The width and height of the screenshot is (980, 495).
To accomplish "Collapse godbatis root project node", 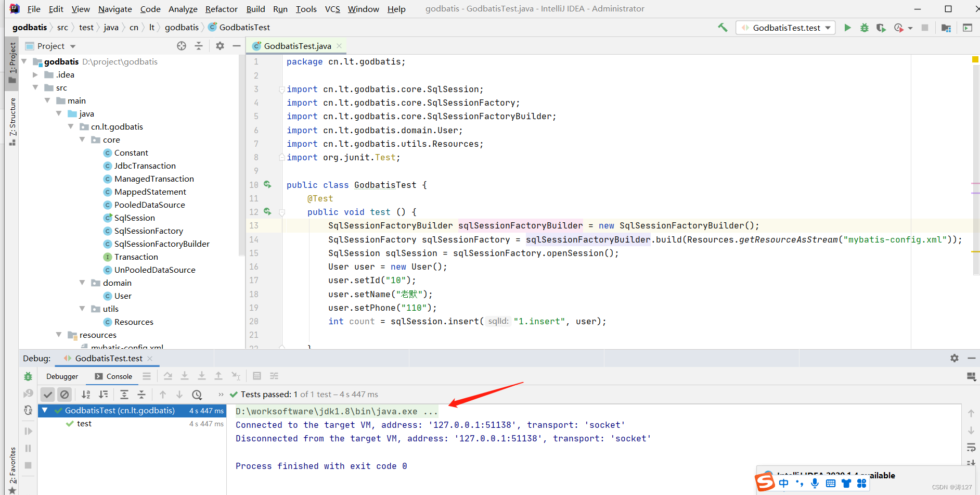I will pos(24,61).
